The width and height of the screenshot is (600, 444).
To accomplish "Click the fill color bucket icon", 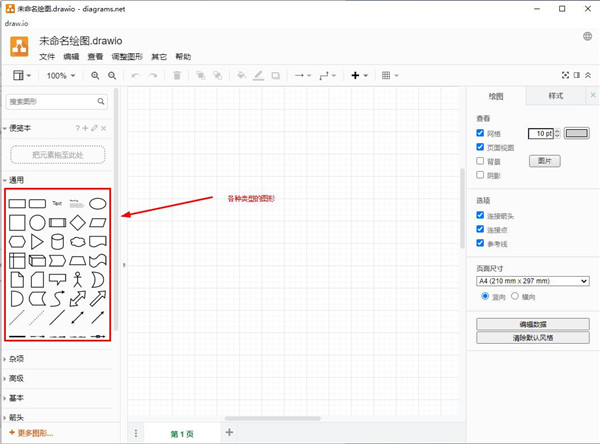I will point(240,75).
